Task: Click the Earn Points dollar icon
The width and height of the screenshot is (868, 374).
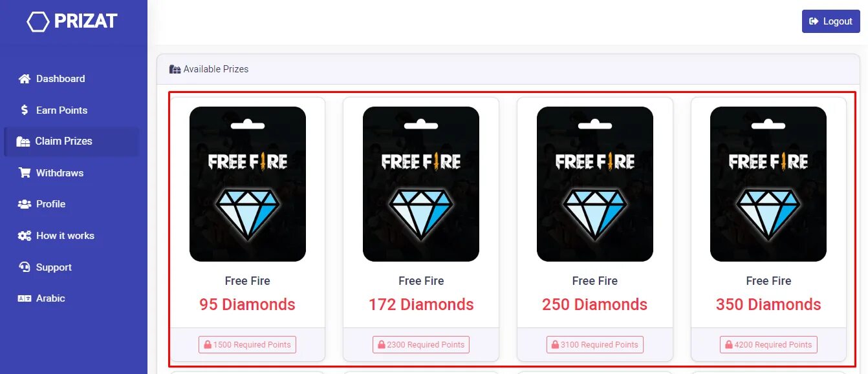Action: pyautogui.click(x=25, y=110)
